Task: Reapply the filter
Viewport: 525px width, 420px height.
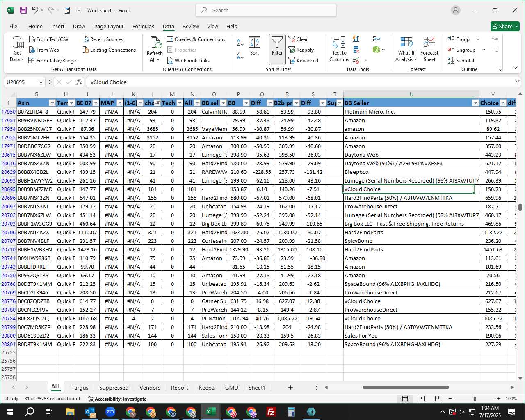Action: point(301,50)
